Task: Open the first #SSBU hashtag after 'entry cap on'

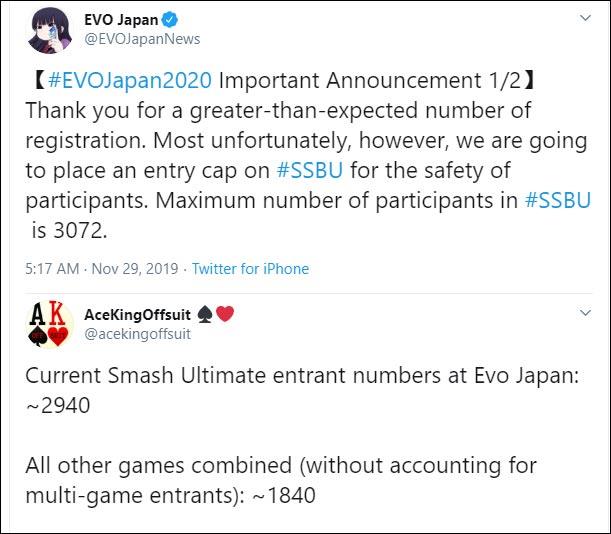Action: 310,170
